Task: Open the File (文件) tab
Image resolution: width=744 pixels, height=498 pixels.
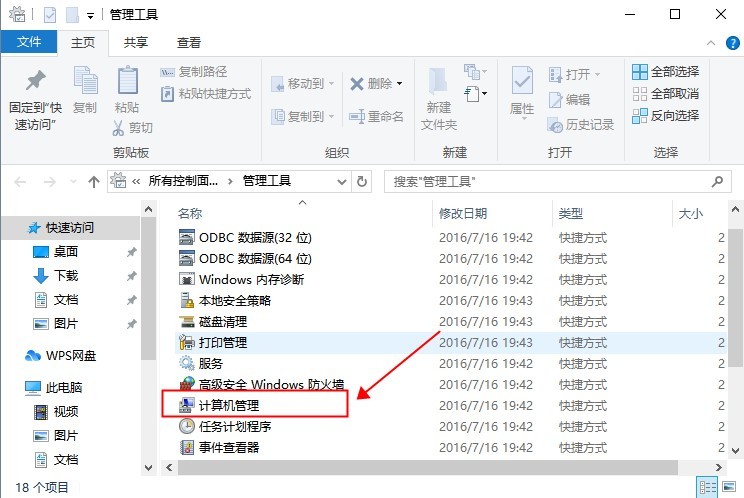Action: tap(29, 42)
